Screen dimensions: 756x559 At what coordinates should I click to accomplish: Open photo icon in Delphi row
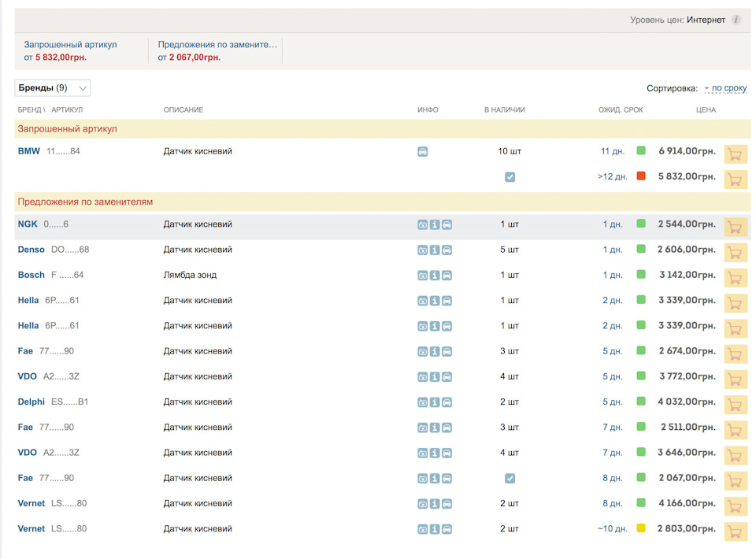pyautogui.click(x=422, y=402)
